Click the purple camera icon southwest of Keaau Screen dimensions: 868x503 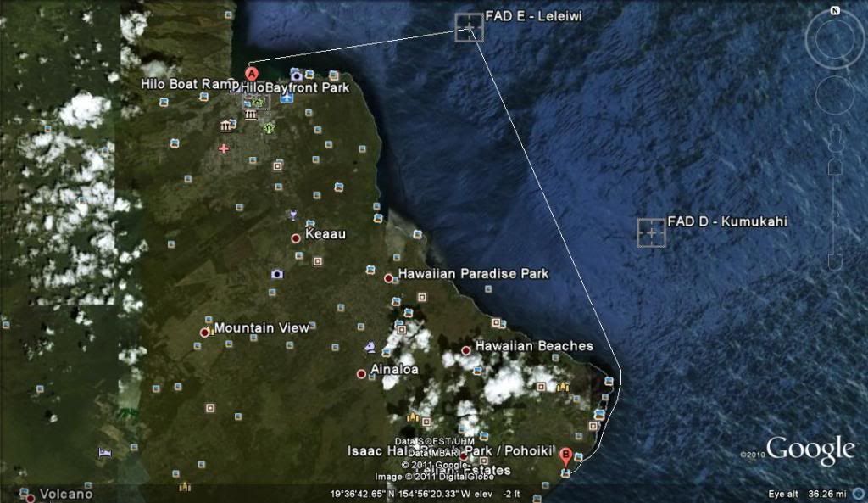pos(277,274)
